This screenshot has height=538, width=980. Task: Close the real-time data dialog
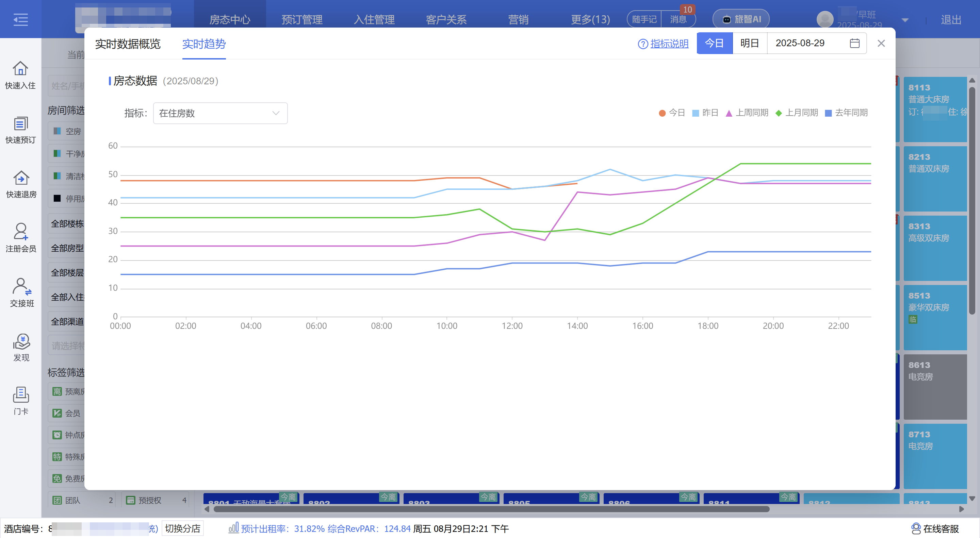coord(881,43)
